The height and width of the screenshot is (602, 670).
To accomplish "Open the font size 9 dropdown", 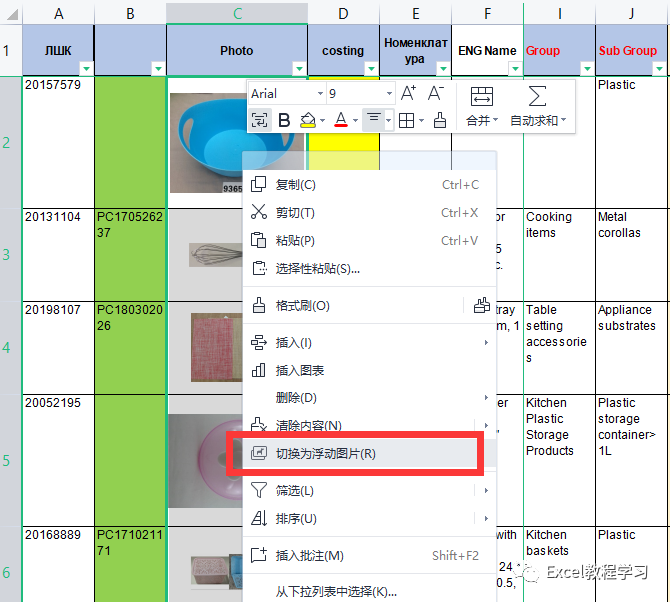I will [389, 94].
